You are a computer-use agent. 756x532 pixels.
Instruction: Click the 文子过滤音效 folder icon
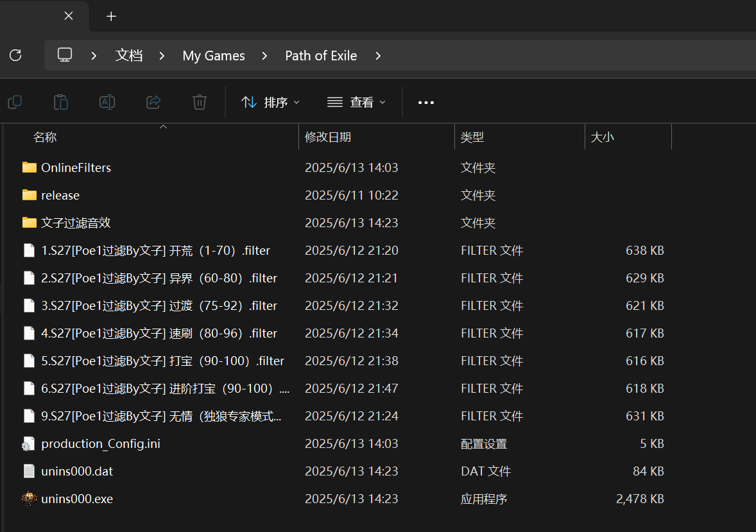point(30,222)
